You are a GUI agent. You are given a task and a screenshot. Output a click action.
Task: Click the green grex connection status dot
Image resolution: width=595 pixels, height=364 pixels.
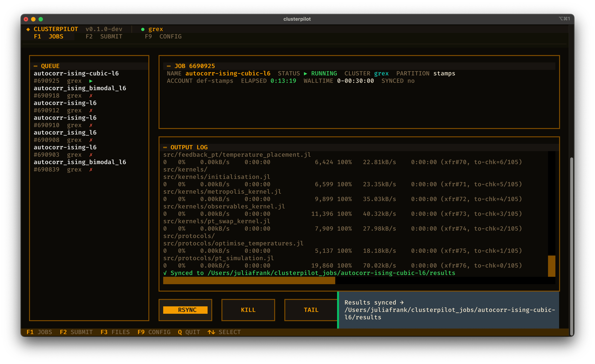(143, 29)
